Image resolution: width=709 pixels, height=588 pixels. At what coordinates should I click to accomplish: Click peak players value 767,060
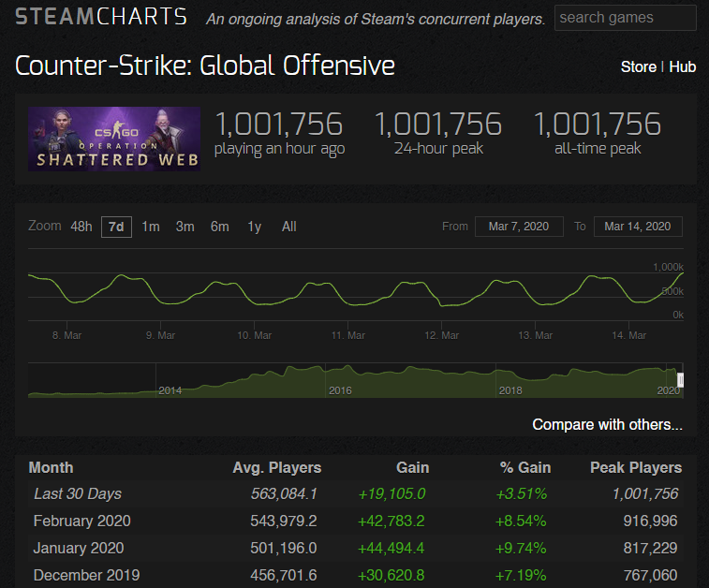click(650, 575)
